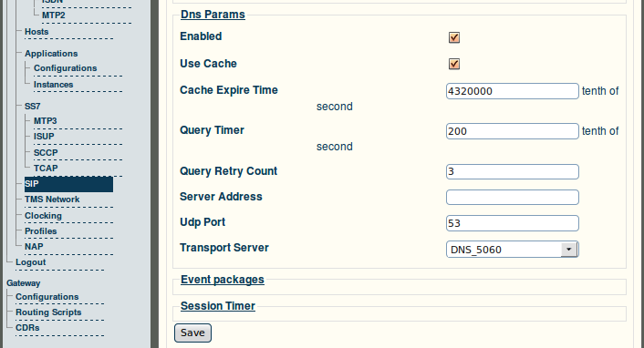This screenshot has height=348, width=644.
Task: Select the highlighted SIP menu item
Action: [68, 184]
